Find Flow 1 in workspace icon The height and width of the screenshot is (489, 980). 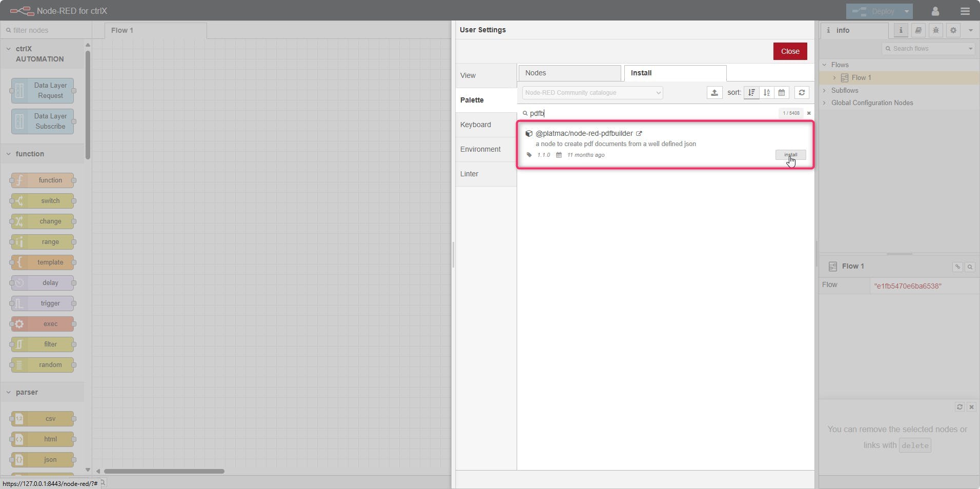[970, 267]
